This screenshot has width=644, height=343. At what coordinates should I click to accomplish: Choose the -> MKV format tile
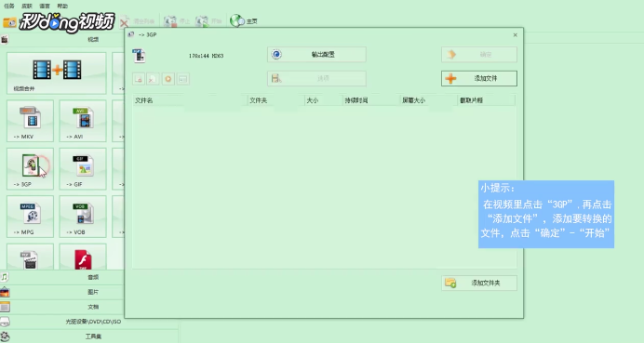tap(30, 121)
